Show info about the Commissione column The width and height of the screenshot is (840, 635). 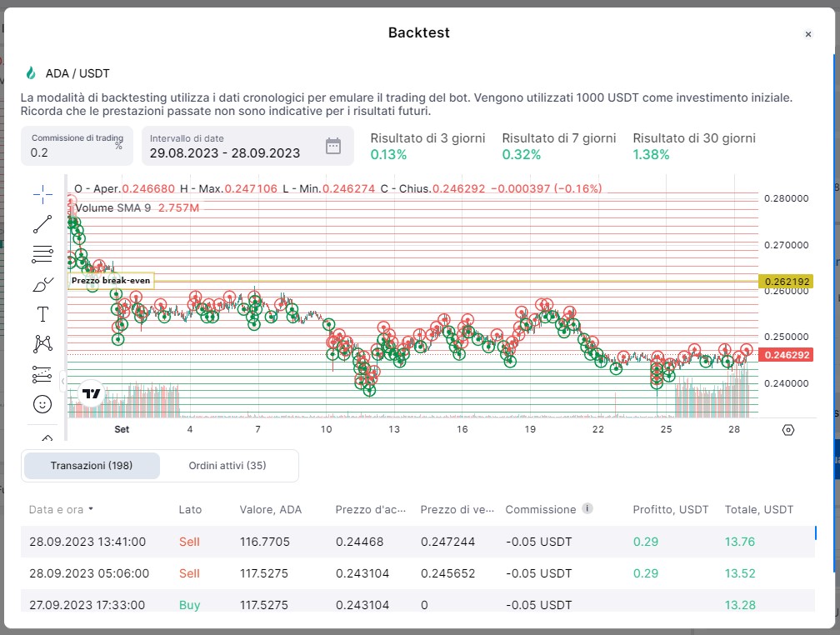pyautogui.click(x=587, y=508)
